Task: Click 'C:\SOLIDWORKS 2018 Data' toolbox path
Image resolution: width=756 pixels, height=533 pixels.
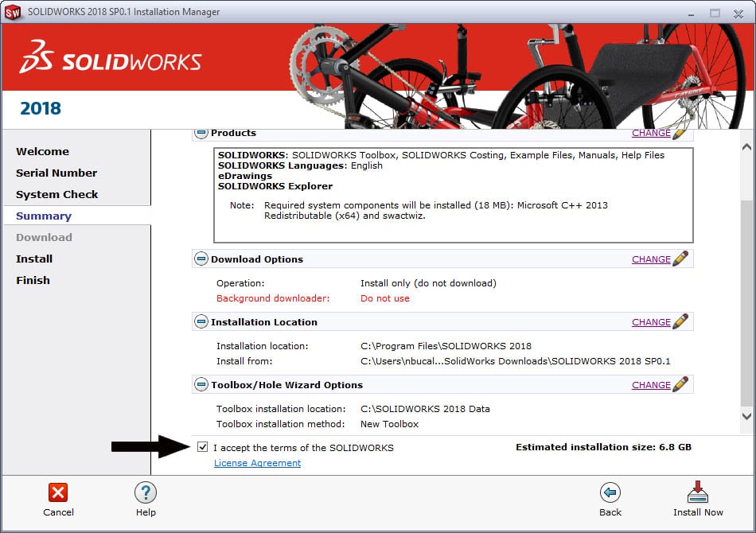Action: [x=425, y=409]
